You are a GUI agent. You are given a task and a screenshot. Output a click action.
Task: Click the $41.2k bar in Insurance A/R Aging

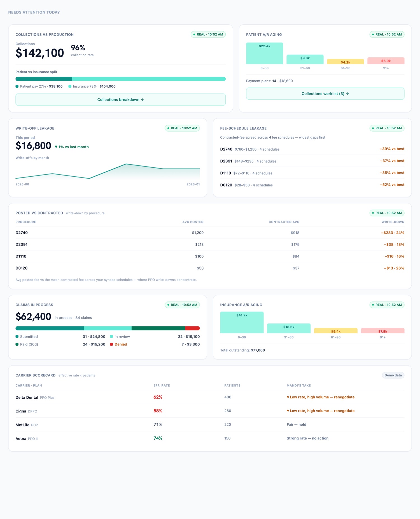[x=242, y=322]
